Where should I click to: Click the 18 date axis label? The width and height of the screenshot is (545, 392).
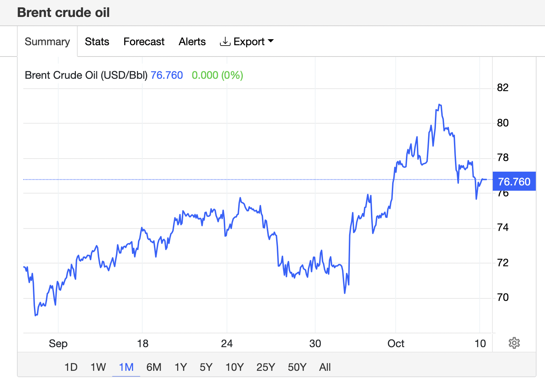143,344
